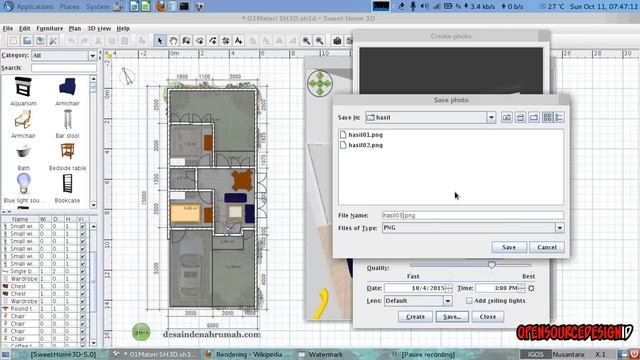
Task: Select the Blue light source catalog item
Action: pos(23,188)
